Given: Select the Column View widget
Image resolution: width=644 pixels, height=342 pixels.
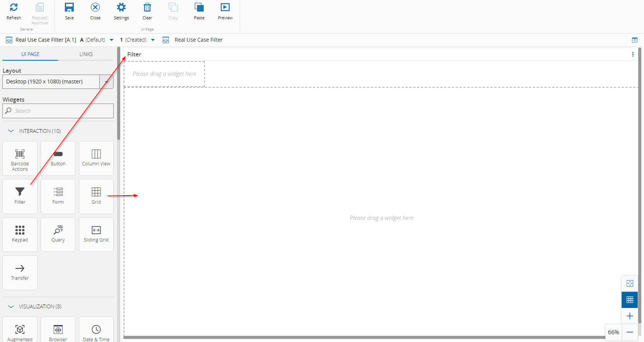Looking at the screenshot, I should point(96,158).
